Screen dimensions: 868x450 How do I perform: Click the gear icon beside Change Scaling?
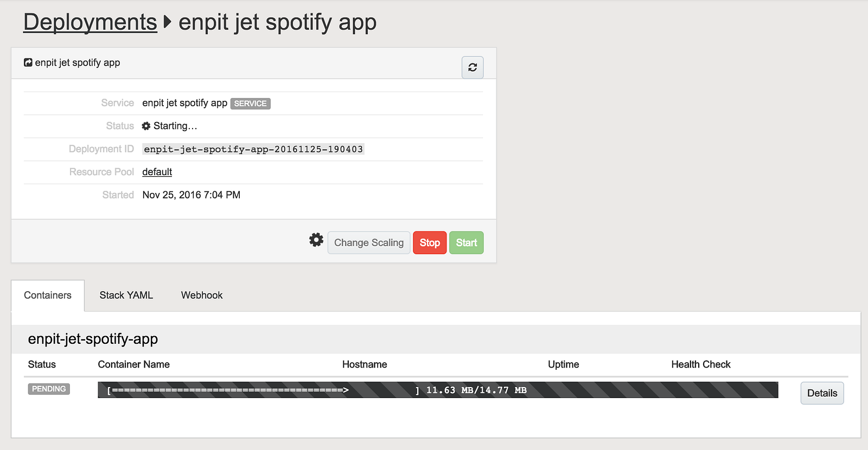[x=316, y=240]
